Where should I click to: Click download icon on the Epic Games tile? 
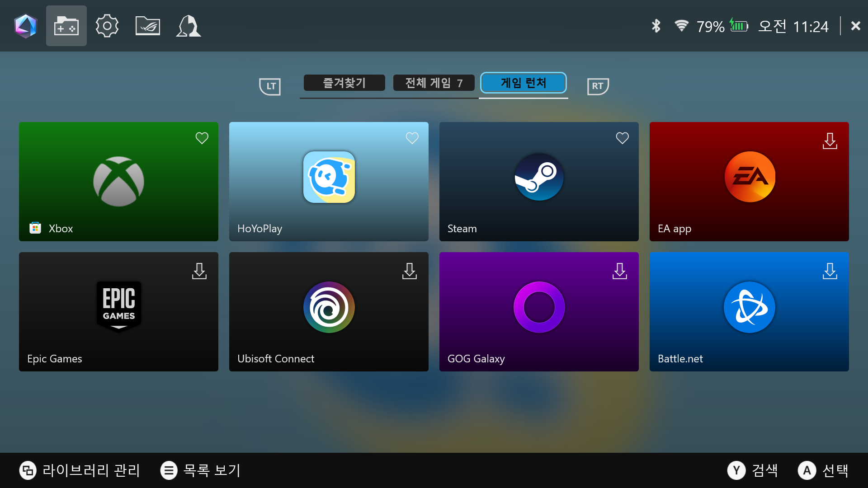(x=199, y=271)
